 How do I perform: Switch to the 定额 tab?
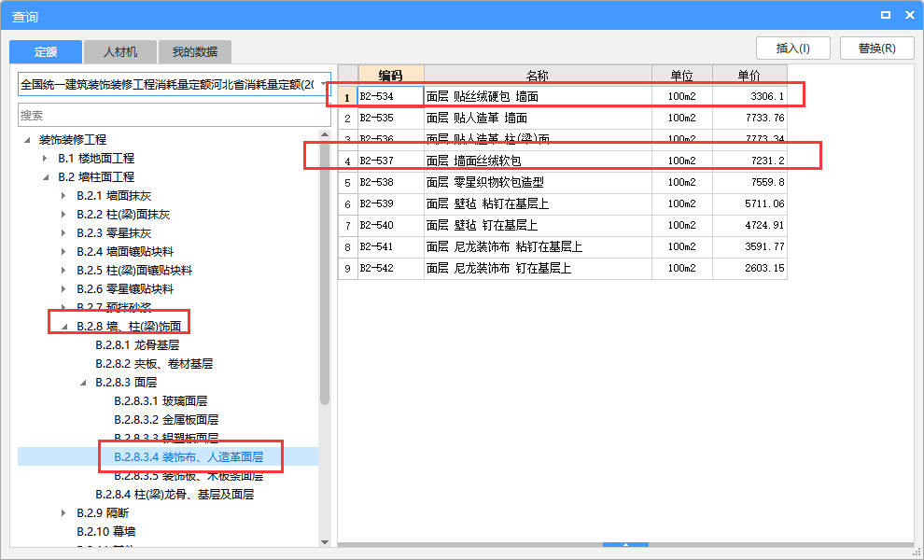[46, 52]
